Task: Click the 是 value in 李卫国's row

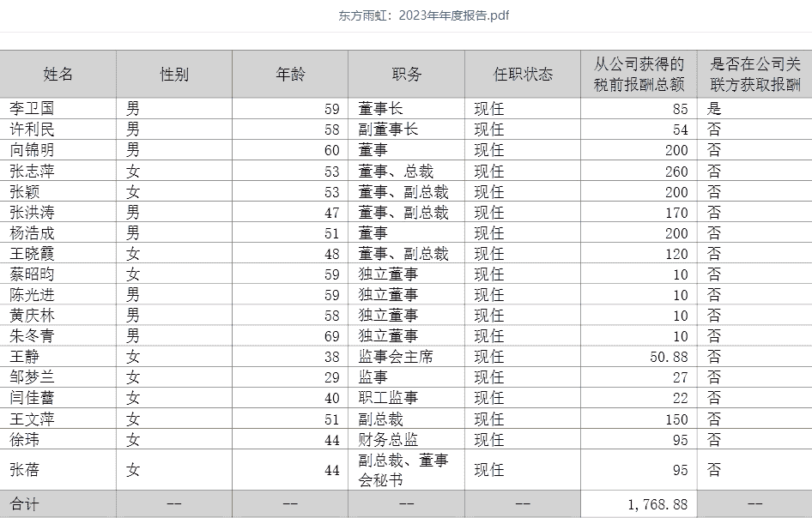Action: [x=714, y=109]
